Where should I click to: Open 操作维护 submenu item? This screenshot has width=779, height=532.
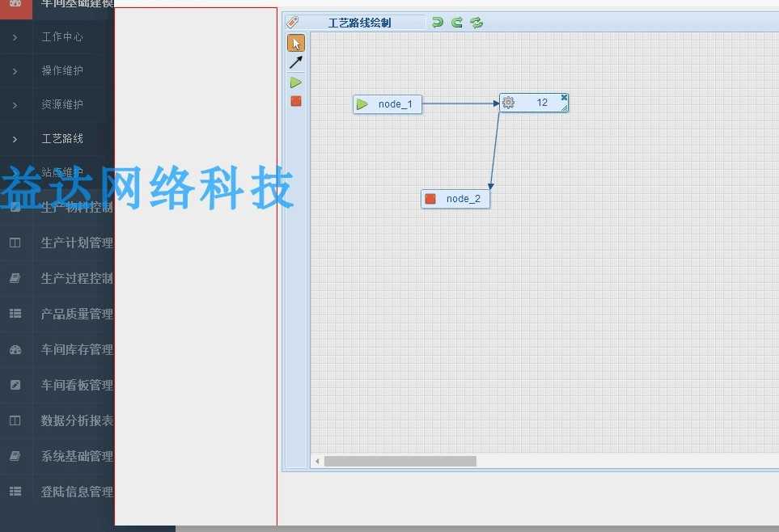pos(62,71)
